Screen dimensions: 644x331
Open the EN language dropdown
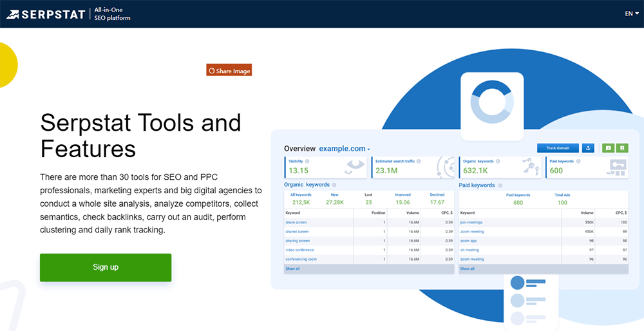click(x=632, y=14)
